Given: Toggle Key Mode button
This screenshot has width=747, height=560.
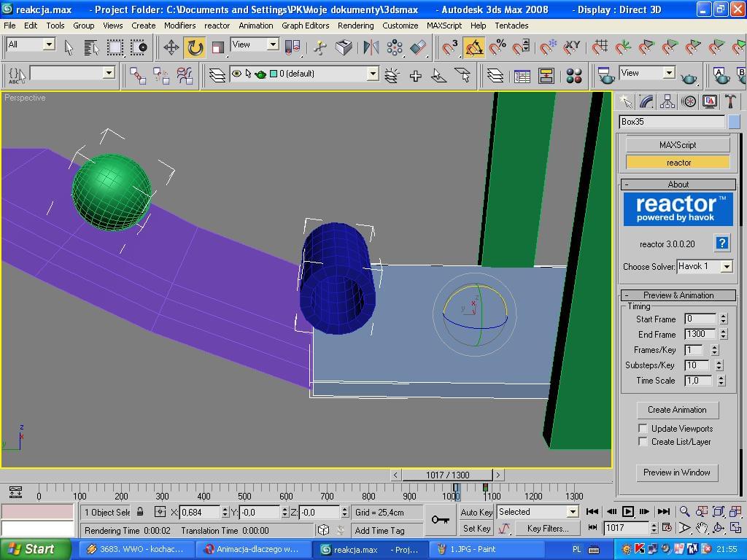Looking at the screenshot, I should click(592, 528).
